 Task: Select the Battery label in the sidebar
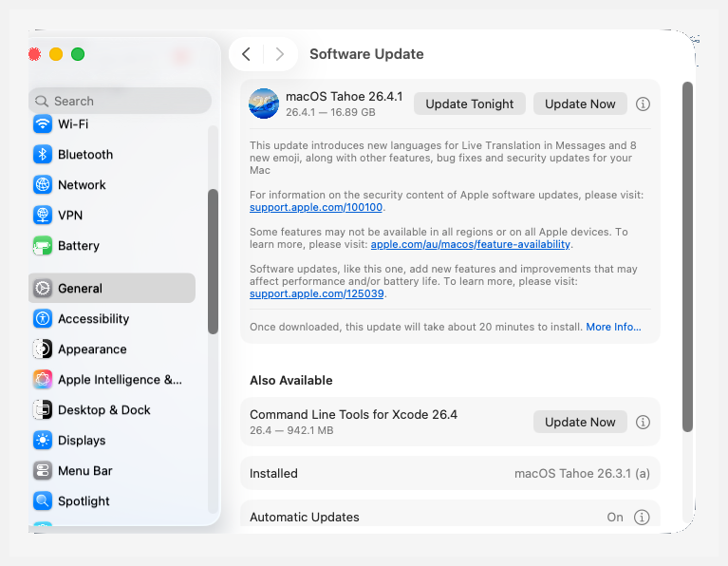point(79,246)
